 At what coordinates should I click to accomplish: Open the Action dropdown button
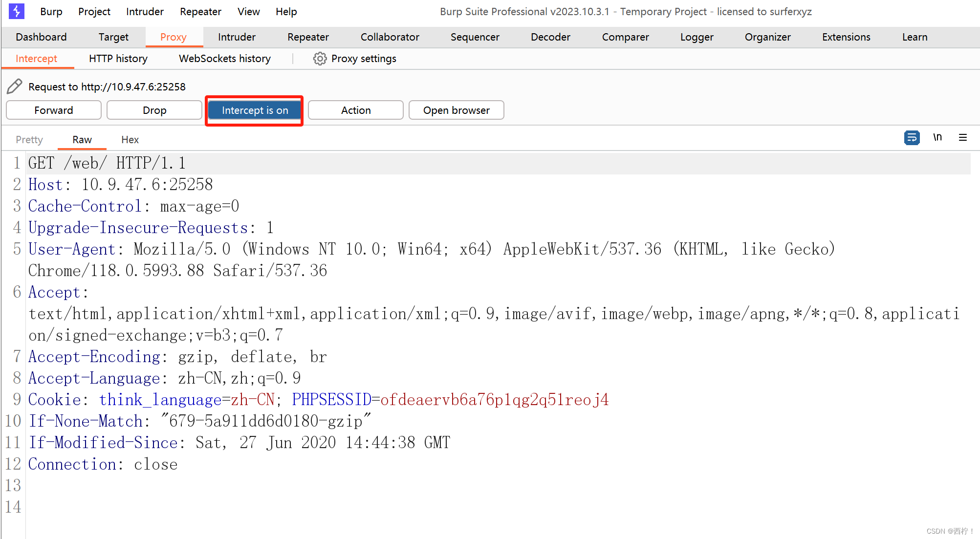coord(355,110)
